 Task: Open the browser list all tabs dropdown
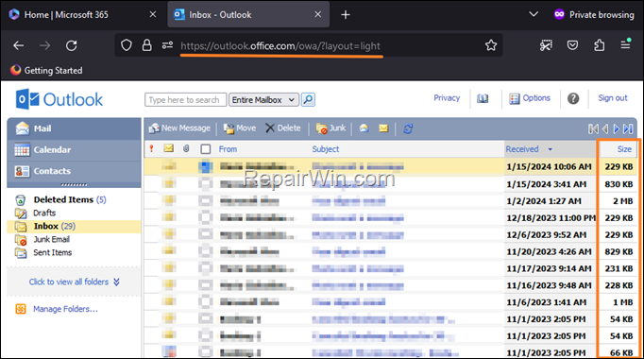tap(534, 14)
